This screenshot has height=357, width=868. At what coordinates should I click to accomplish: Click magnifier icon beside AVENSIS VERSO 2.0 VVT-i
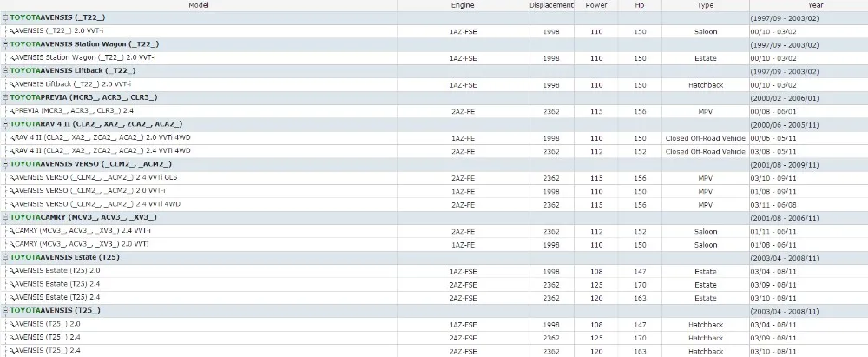(x=12, y=191)
